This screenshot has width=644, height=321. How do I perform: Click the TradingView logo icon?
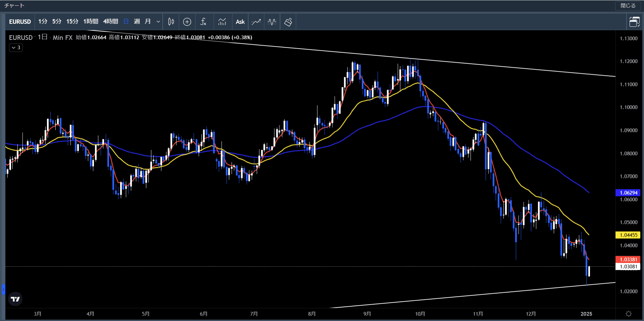(x=15, y=299)
